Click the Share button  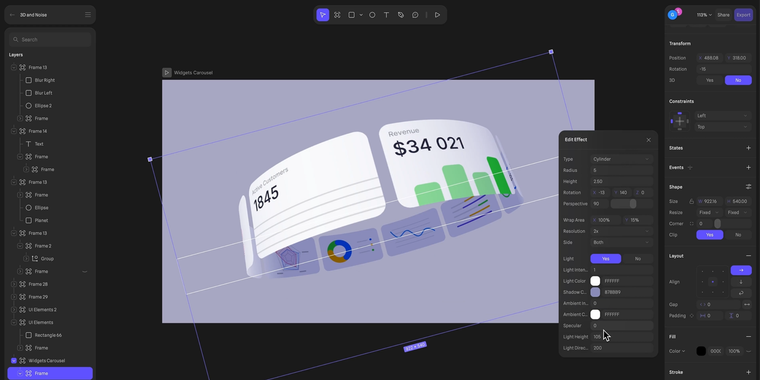[x=723, y=15]
